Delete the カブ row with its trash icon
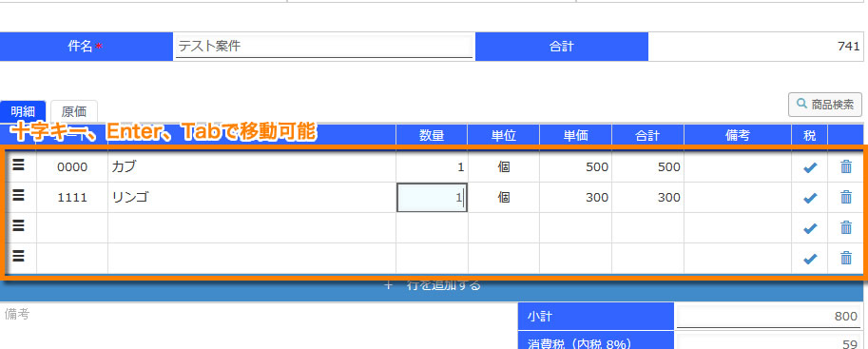 point(846,166)
